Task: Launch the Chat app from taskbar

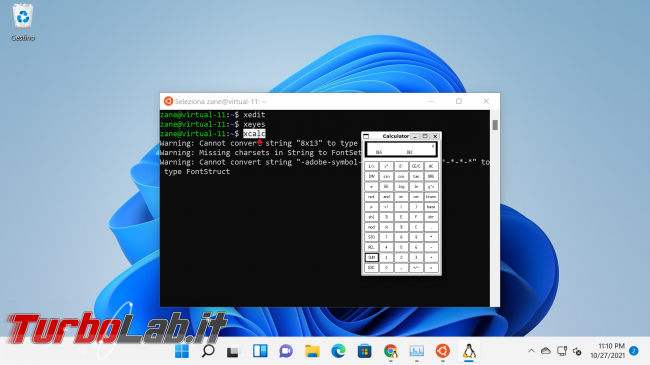Action: pyautogui.click(x=286, y=351)
